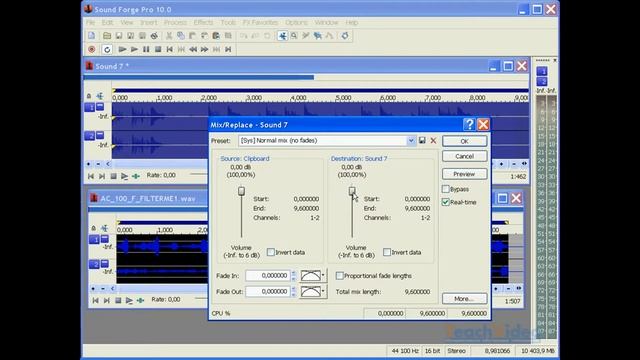Open the File menu
Image resolution: width=640 pixels, height=360 pixels.
click(90, 22)
